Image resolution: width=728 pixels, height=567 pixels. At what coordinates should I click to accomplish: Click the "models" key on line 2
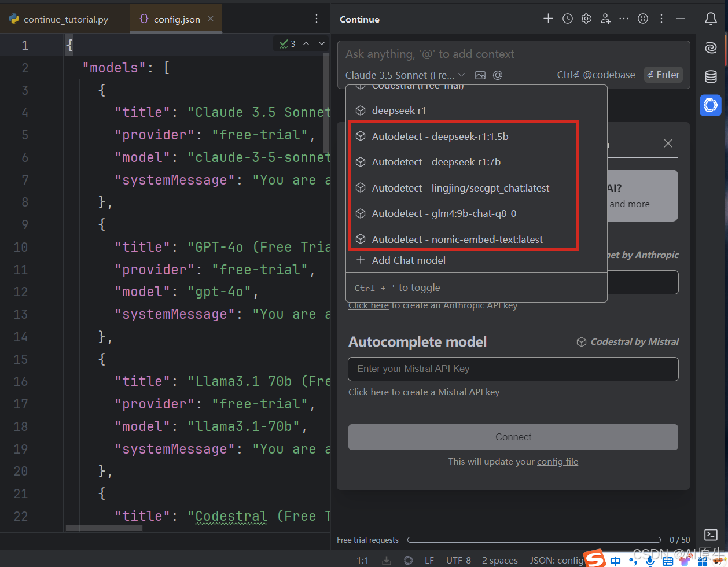coord(114,68)
